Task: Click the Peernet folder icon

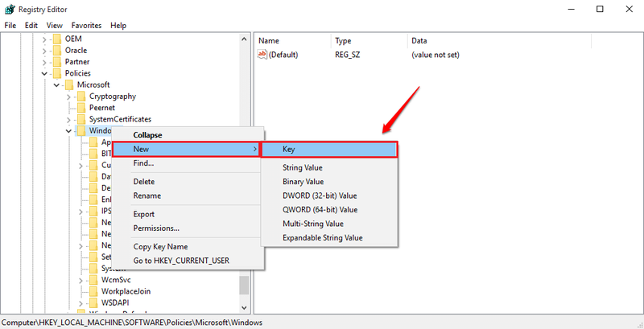Action: pos(81,108)
